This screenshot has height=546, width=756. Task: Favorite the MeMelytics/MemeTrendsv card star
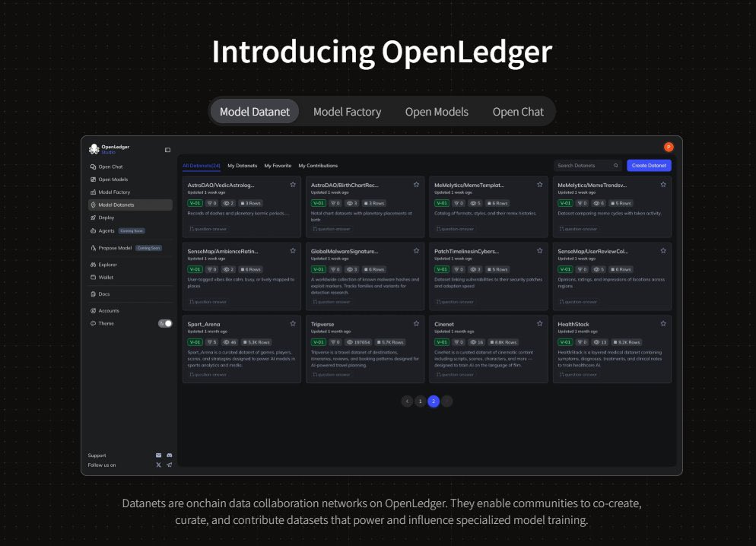point(663,185)
